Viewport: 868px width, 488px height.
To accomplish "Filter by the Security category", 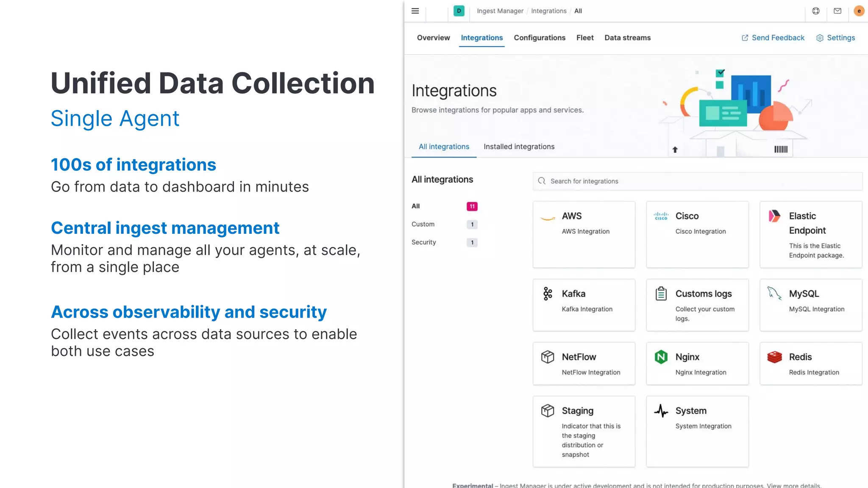I will point(423,242).
